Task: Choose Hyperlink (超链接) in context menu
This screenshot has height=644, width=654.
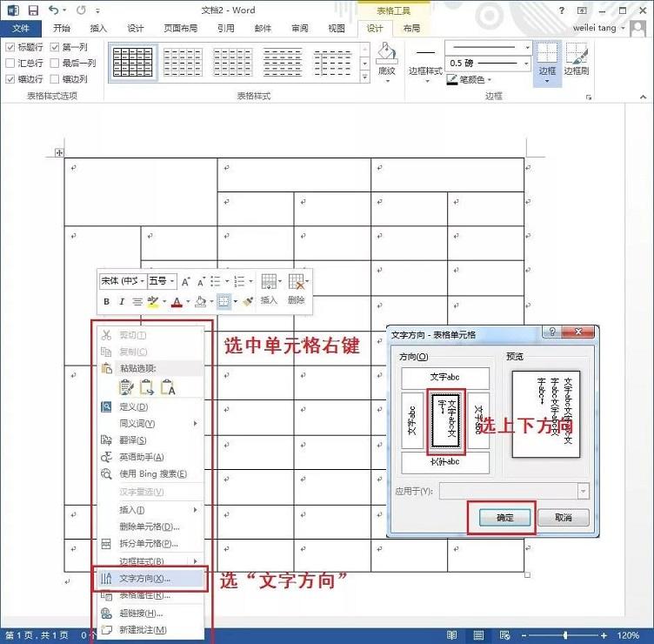Action: (x=150, y=613)
